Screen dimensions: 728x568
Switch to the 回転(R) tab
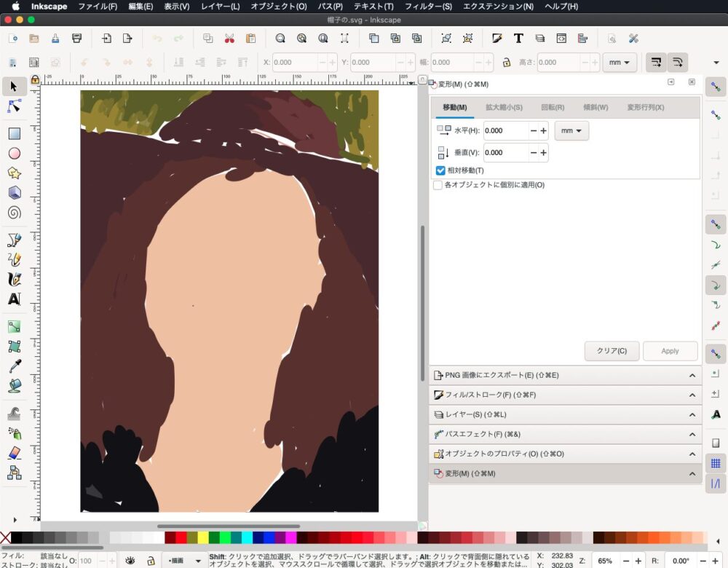pyautogui.click(x=553, y=108)
